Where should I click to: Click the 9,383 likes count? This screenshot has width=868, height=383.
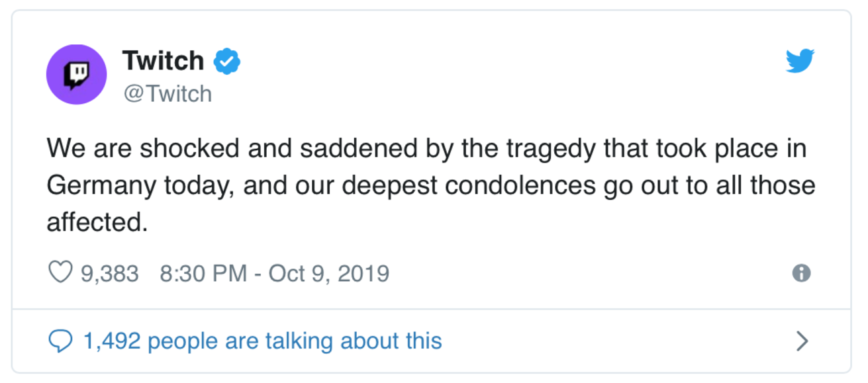tap(110, 273)
